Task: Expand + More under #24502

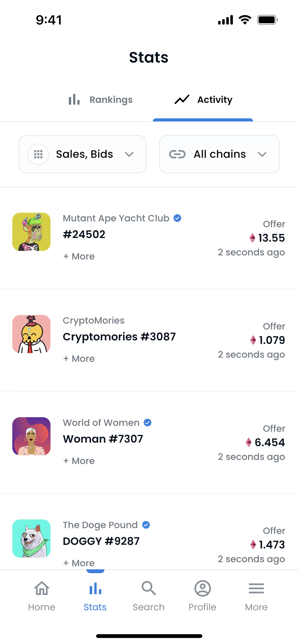Action: [x=79, y=257]
